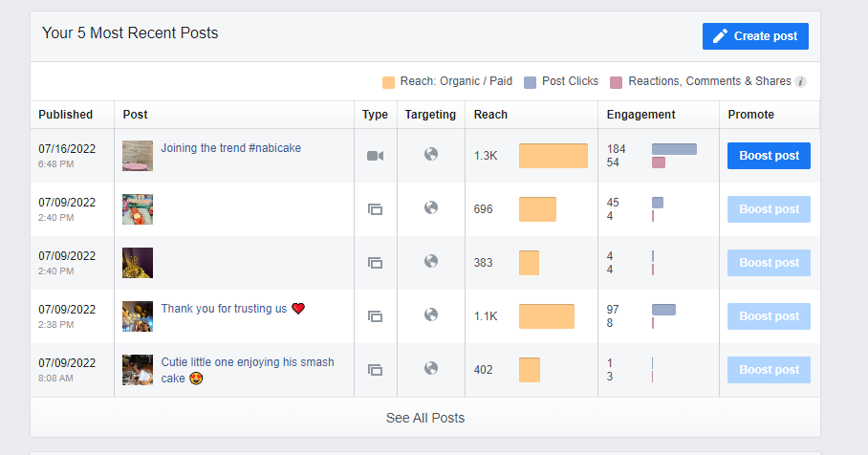Click the globe targeting icon on the Cutie little one post
Viewport: 868px width, 455px height.
tap(431, 368)
